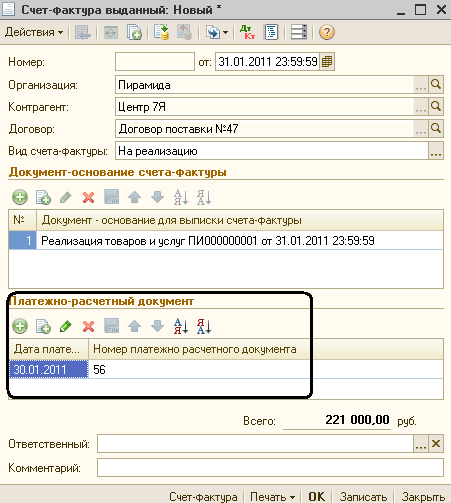
Task: Click column header Документ - основание для выписки
Action: 240,220
